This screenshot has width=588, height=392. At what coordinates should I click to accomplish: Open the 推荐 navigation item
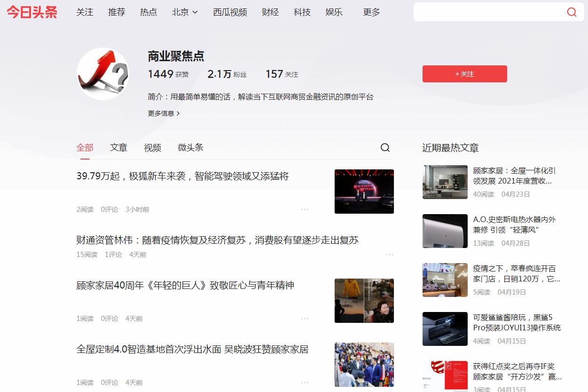click(x=117, y=12)
